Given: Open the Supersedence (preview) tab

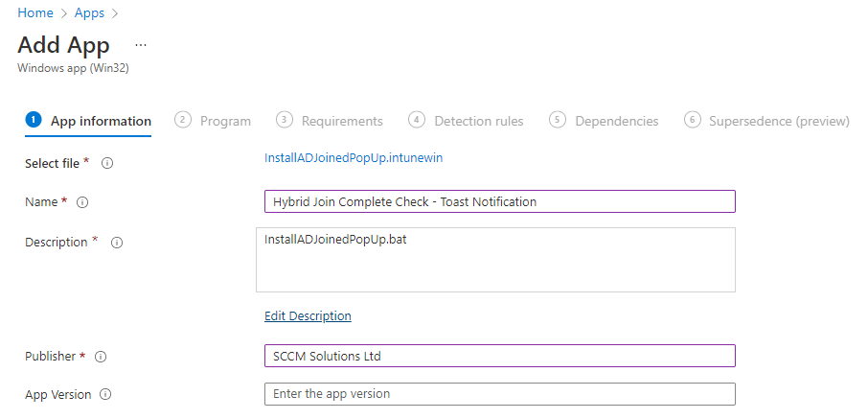Looking at the screenshot, I should 778,121.
